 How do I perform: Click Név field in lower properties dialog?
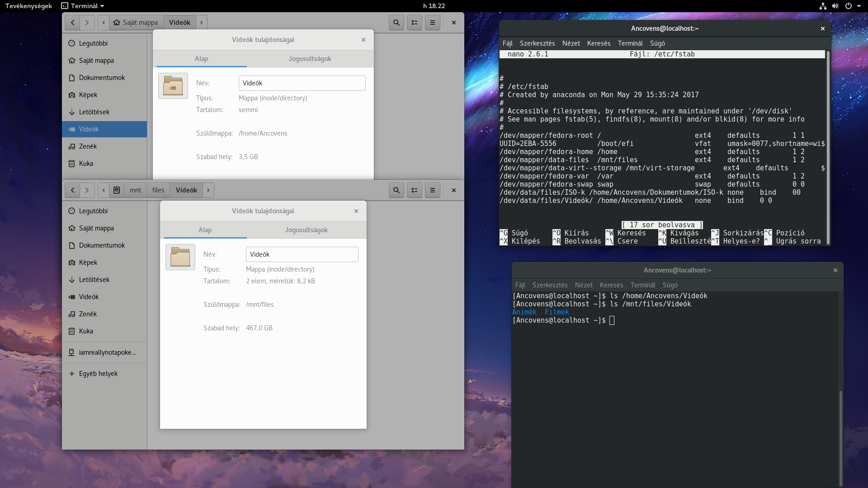pyautogui.click(x=302, y=254)
